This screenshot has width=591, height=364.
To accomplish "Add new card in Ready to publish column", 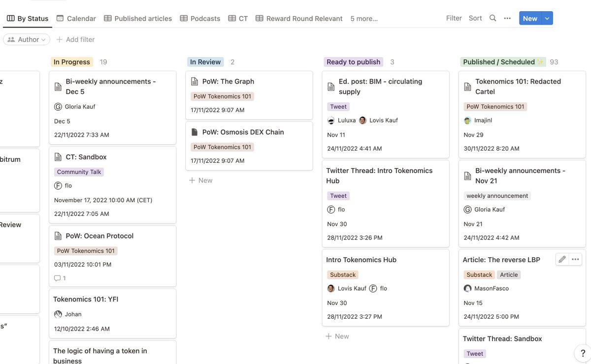I will click(337, 336).
